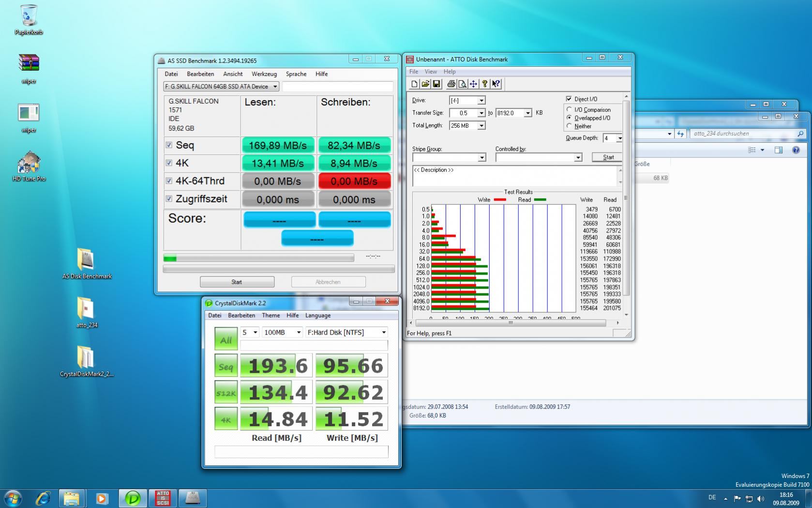The height and width of the screenshot is (508, 812).
Task: Open HD Tune Pro desktop shortcut
Action: [29, 166]
